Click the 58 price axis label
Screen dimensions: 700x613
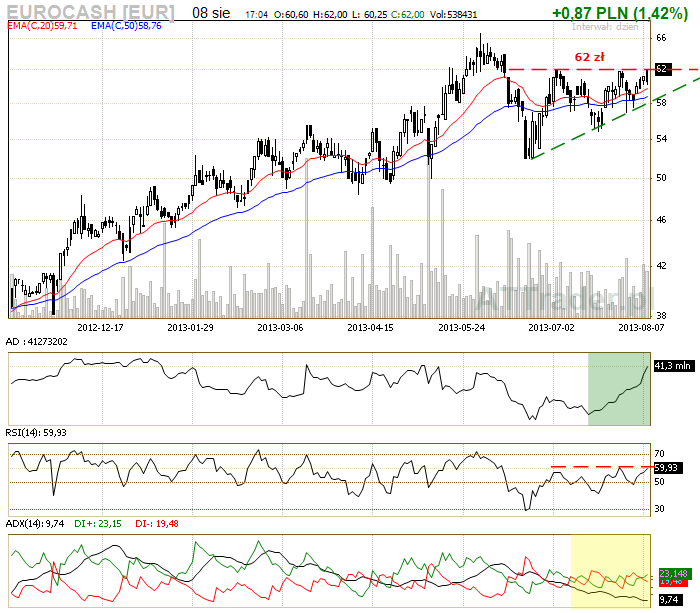[x=661, y=103]
